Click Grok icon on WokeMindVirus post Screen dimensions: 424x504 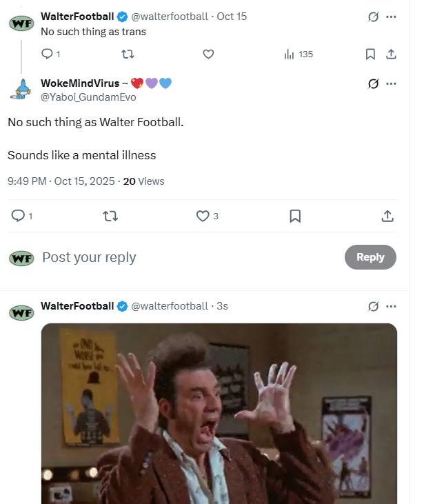374,83
